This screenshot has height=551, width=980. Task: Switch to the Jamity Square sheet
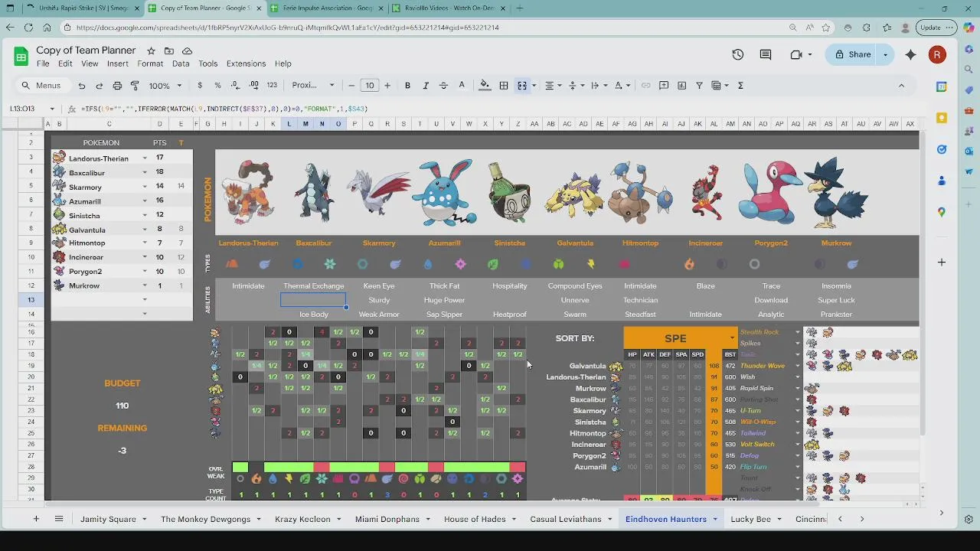pos(108,519)
